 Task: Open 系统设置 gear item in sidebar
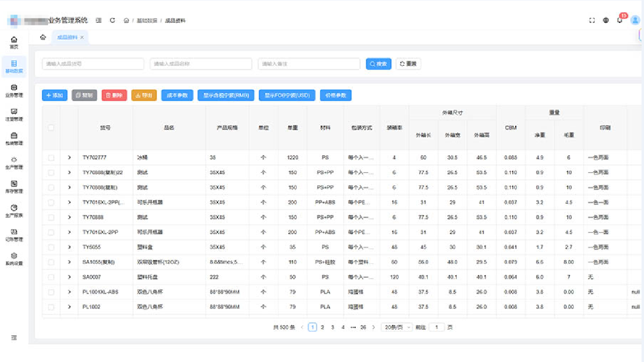[x=14, y=259]
